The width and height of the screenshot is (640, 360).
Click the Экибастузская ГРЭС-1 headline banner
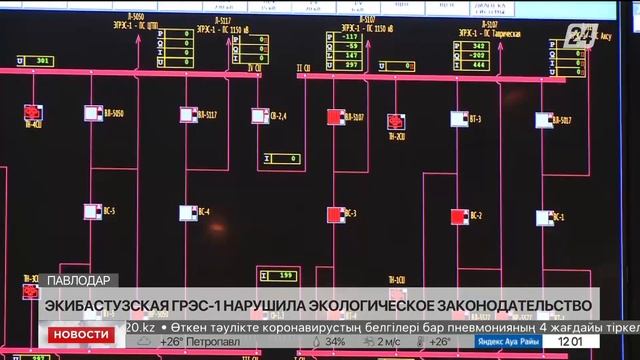[319, 305]
